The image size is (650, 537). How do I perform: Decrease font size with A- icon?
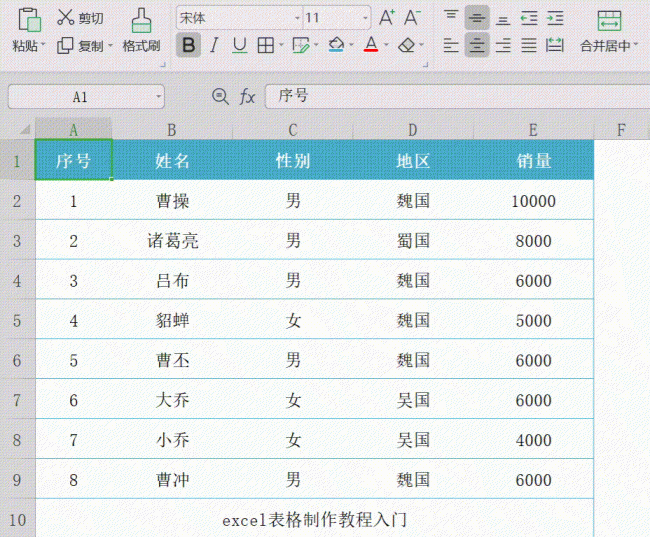(412, 18)
